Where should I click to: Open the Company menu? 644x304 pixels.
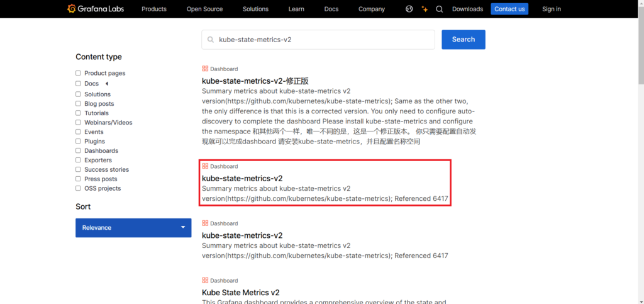tap(372, 9)
